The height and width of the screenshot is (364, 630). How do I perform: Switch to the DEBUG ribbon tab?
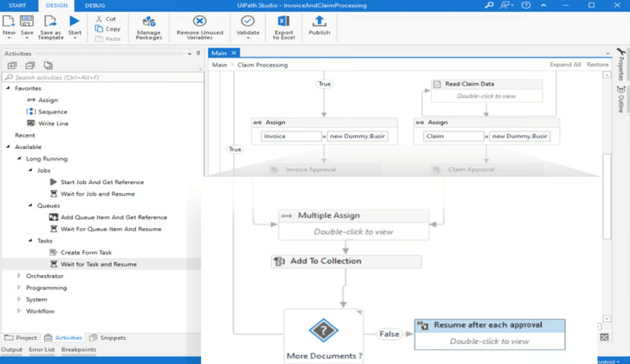coord(95,5)
